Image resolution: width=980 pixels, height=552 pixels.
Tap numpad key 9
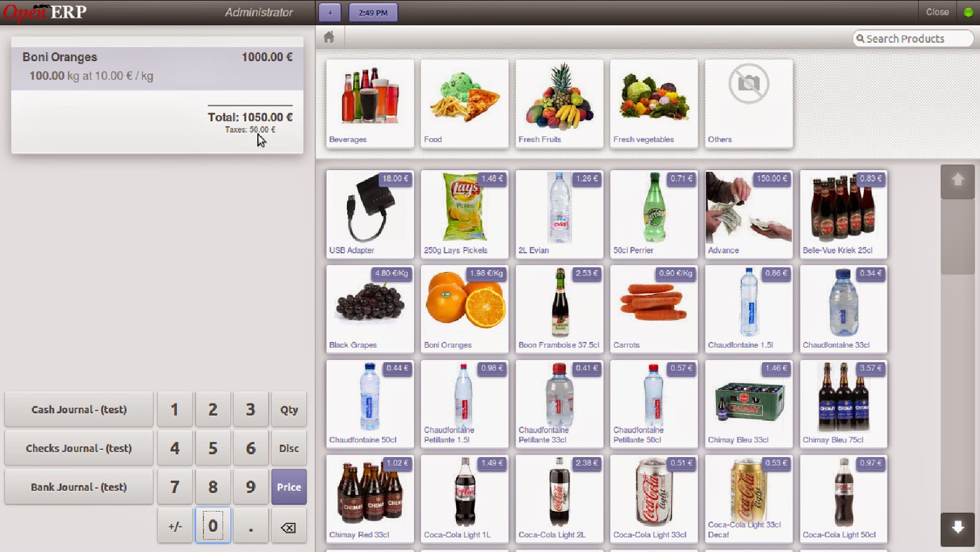pyautogui.click(x=251, y=487)
